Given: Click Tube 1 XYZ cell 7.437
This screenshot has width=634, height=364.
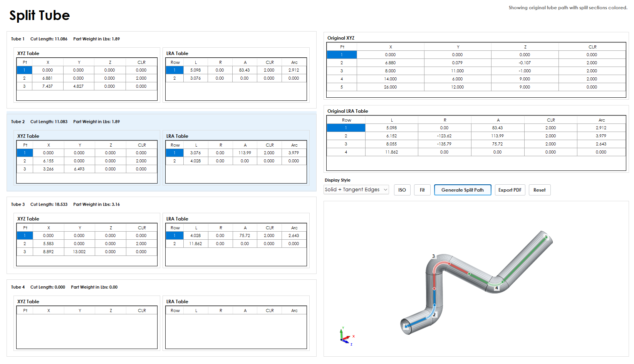Looking at the screenshot, I should [48, 86].
